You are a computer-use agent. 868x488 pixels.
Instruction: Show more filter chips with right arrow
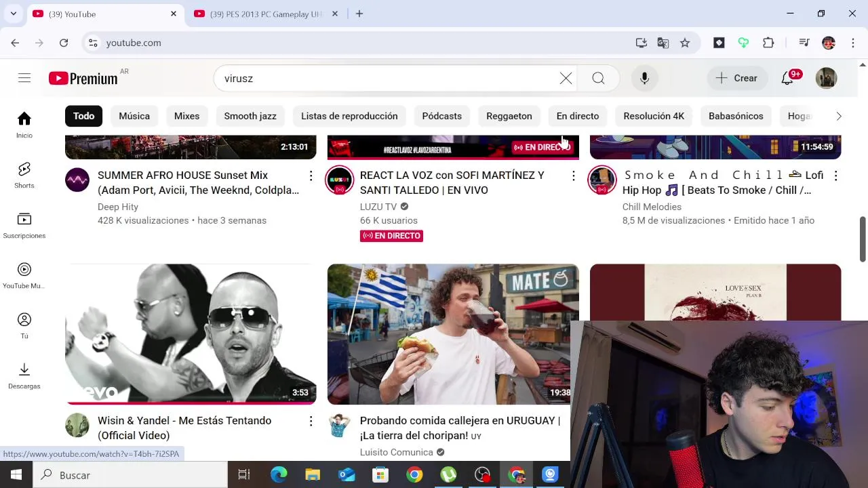tap(839, 116)
